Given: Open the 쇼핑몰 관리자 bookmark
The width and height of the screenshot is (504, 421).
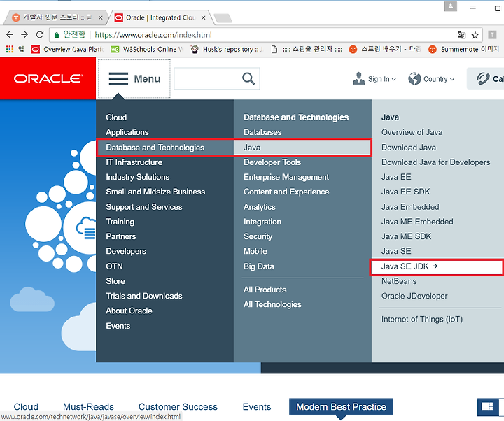Looking at the screenshot, I should click(x=307, y=49).
